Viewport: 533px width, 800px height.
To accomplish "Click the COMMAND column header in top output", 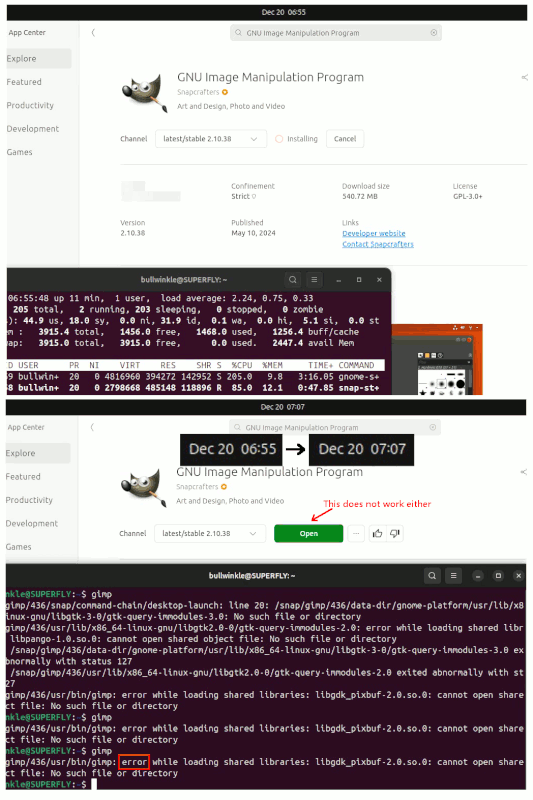I will [x=356, y=365].
